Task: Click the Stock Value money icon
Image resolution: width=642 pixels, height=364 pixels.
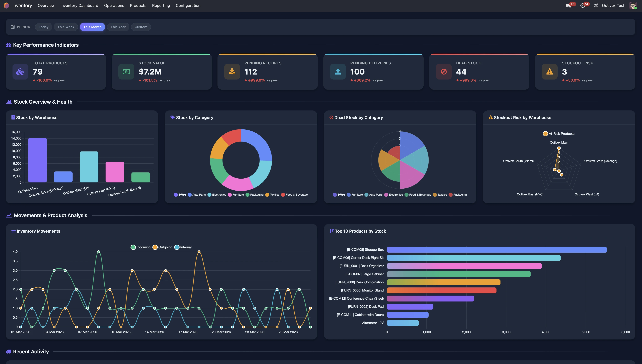Action: [126, 72]
